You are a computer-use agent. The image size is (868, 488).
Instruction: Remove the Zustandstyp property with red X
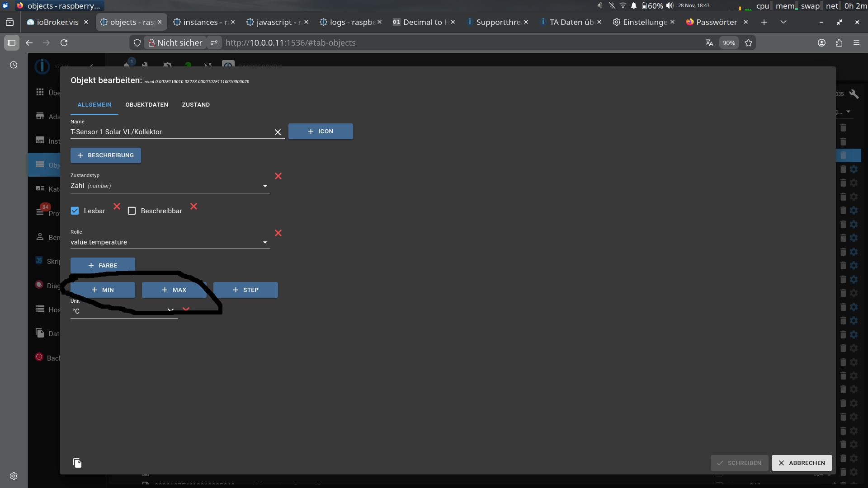pyautogui.click(x=278, y=176)
